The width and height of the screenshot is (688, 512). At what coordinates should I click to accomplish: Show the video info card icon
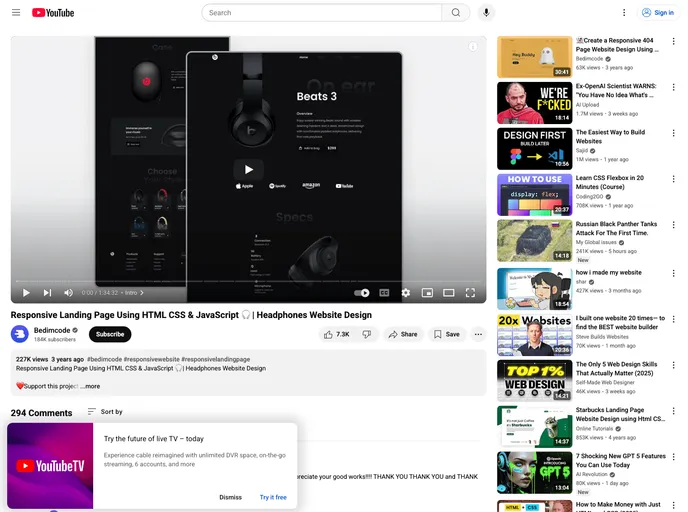473,47
